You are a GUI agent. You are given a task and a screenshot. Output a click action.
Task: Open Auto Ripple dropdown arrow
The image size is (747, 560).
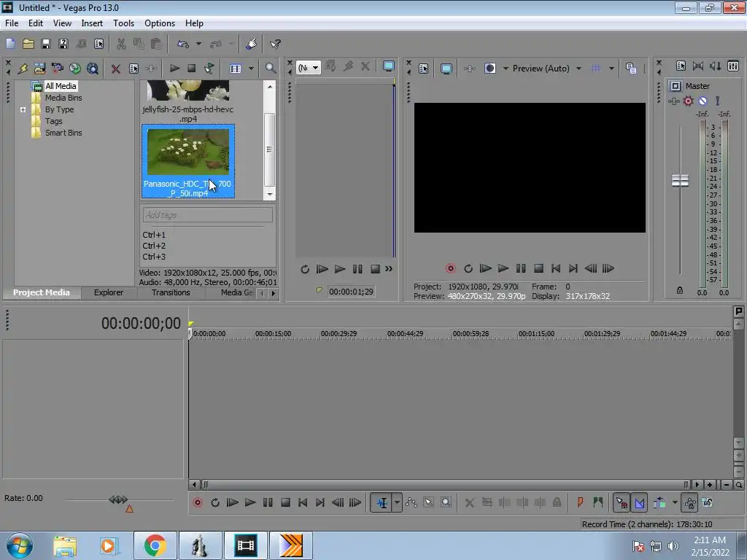click(x=675, y=502)
